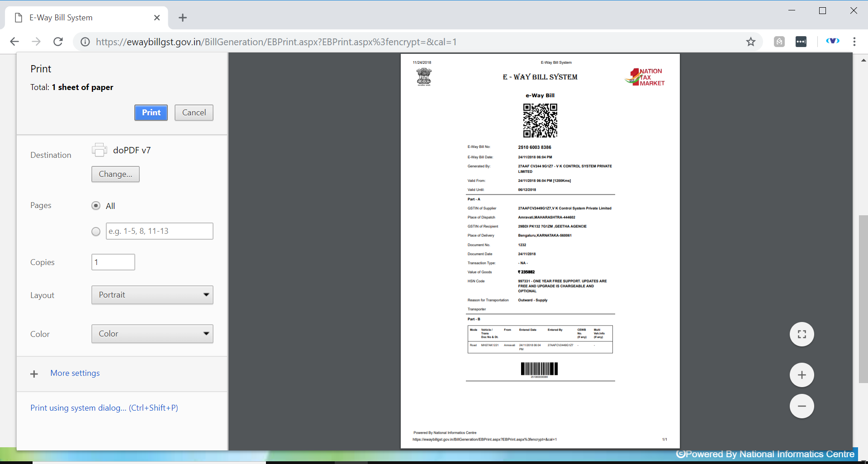Click the fit-to-page preview icon
The height and width of the screenshot is (464, 868).
(802, 334)
